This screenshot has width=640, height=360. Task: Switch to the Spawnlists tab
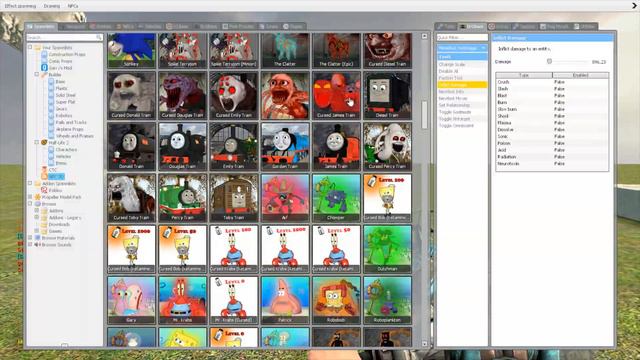[x=41, y=27]
